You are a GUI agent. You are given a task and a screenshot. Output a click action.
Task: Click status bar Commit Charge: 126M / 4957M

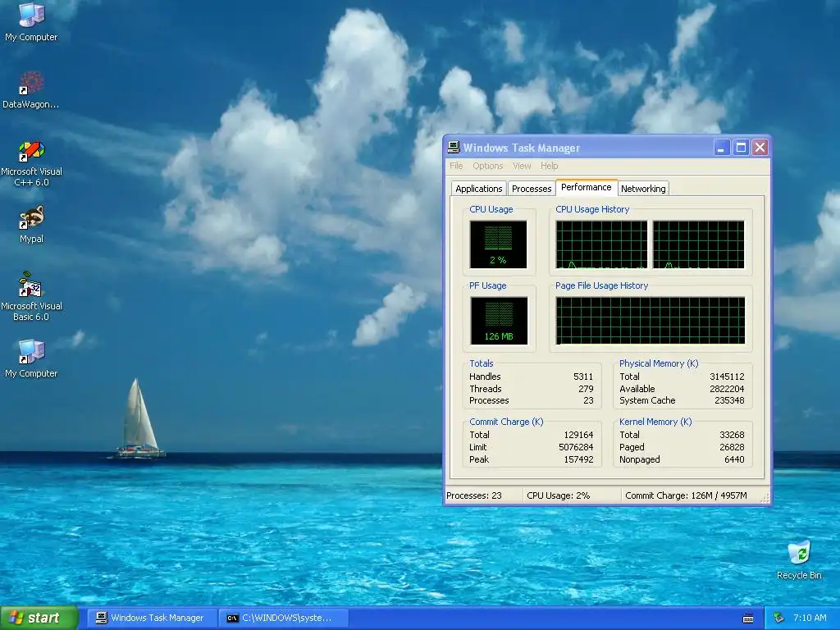tap(686, 495)
